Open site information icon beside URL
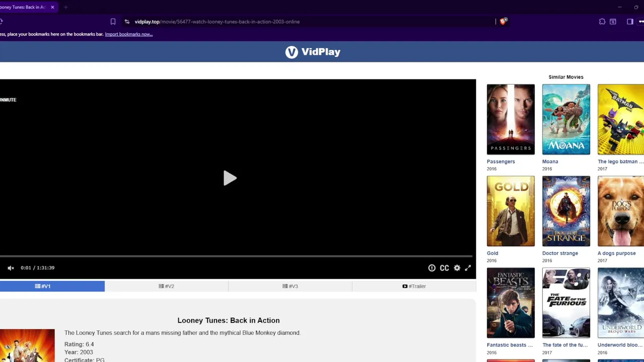The height and width of the screenshot is (362, 644). (x=127, y=22)
